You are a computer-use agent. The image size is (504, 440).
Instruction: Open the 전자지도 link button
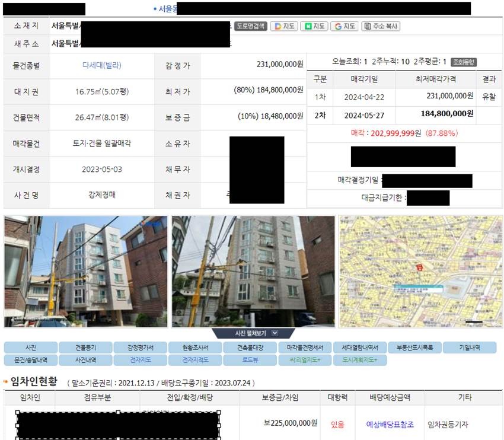click(140, 360)
